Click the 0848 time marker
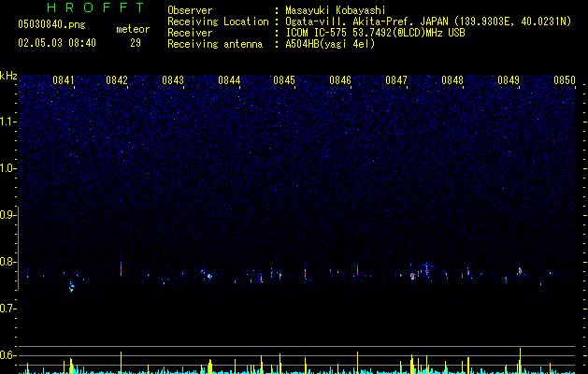Screen dimensions: 588x374 452,80
